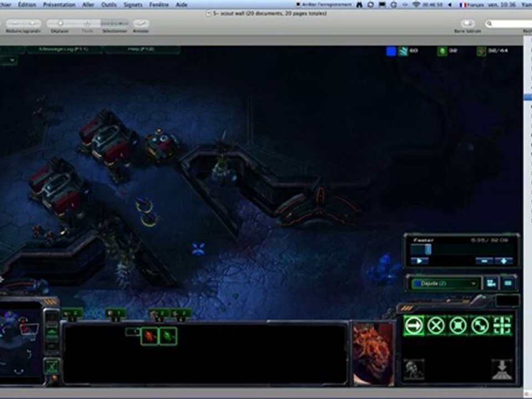Click Arrêter l'enregistrement in menu bar
This screenshot has width=532, height=399.
324,4
